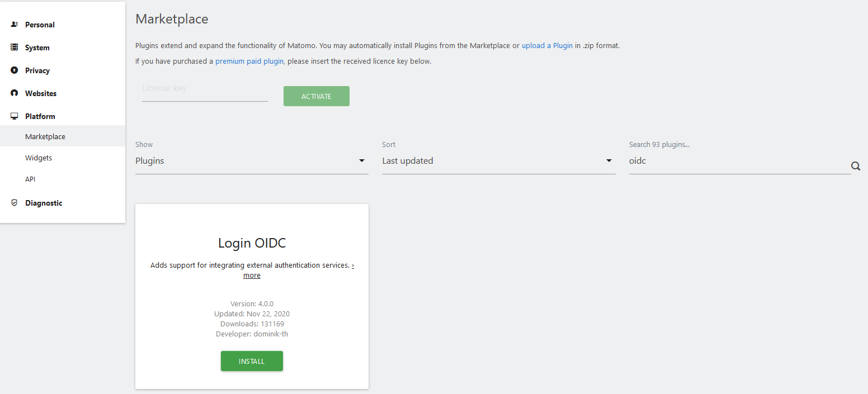Click the Show dropdown arrow
The width and height of the screenshot is (868, 394).
[362, 161]
